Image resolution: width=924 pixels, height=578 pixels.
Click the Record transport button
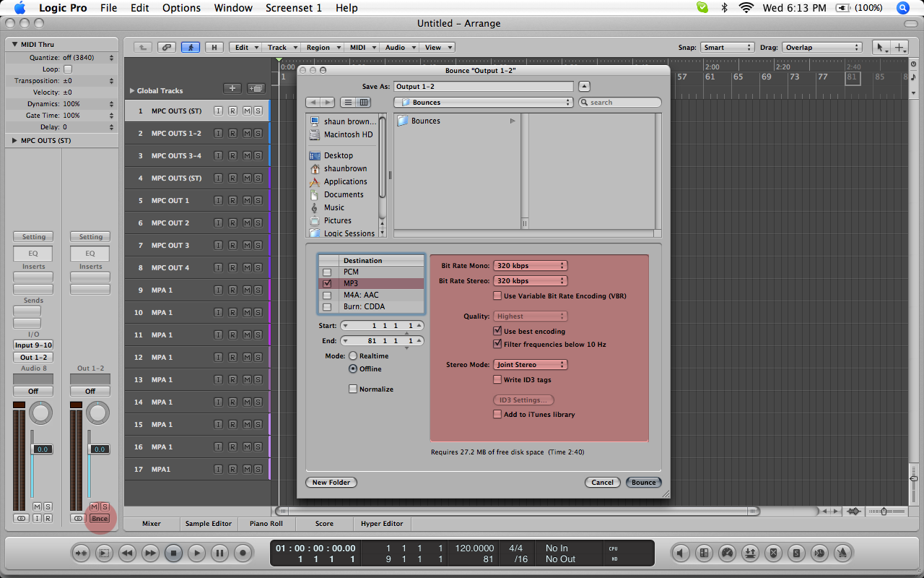[243, 553]
